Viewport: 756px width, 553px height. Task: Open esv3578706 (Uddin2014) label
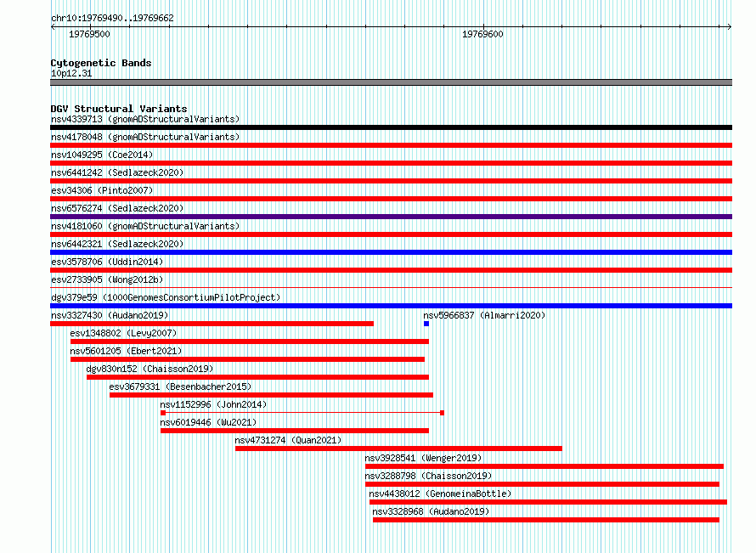(107, 262)
